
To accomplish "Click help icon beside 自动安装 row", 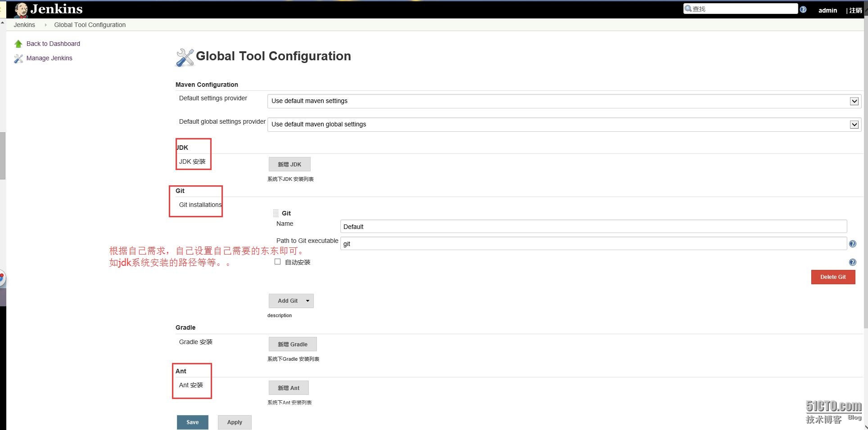I will pyautogui.click(x=852, y=262).
